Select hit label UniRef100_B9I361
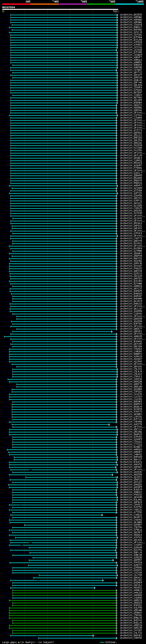 tap(131, 580)
